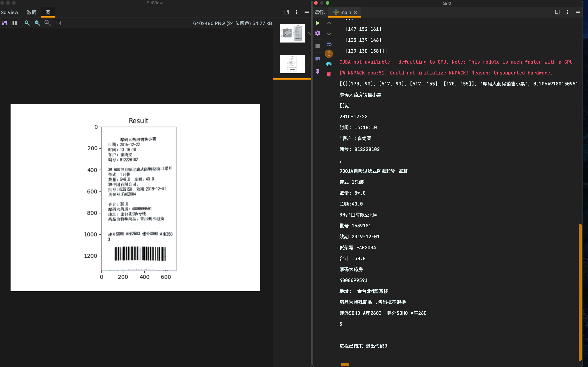This screenshot has width=588, height=367.
Task: Restore run window layout icon
Action: pyautogui.click(x=318, y=59)
